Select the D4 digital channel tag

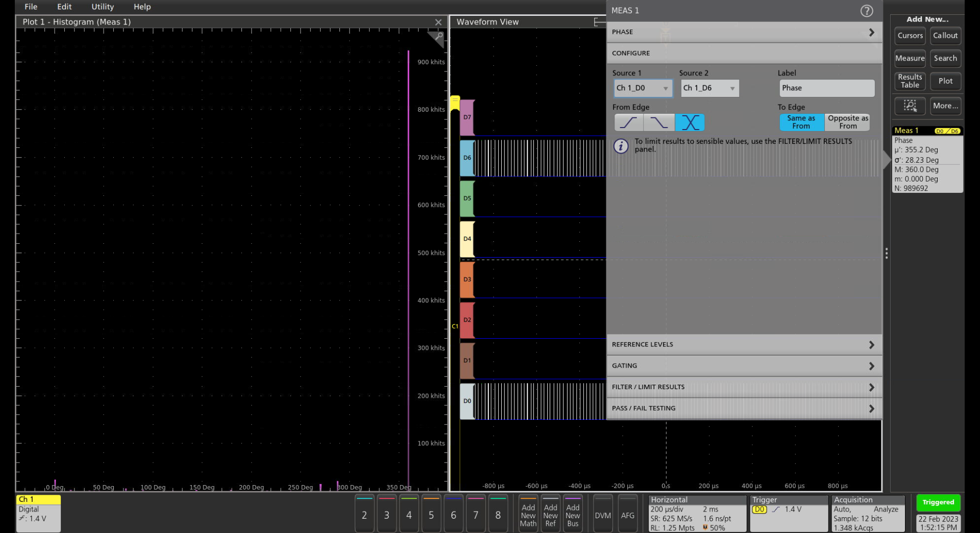(467, 239)
